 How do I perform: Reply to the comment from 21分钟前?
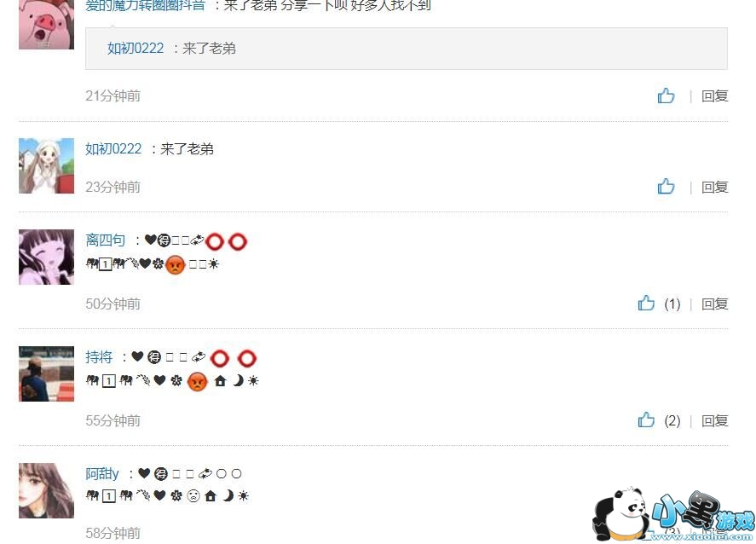click(x=714, y=96)
